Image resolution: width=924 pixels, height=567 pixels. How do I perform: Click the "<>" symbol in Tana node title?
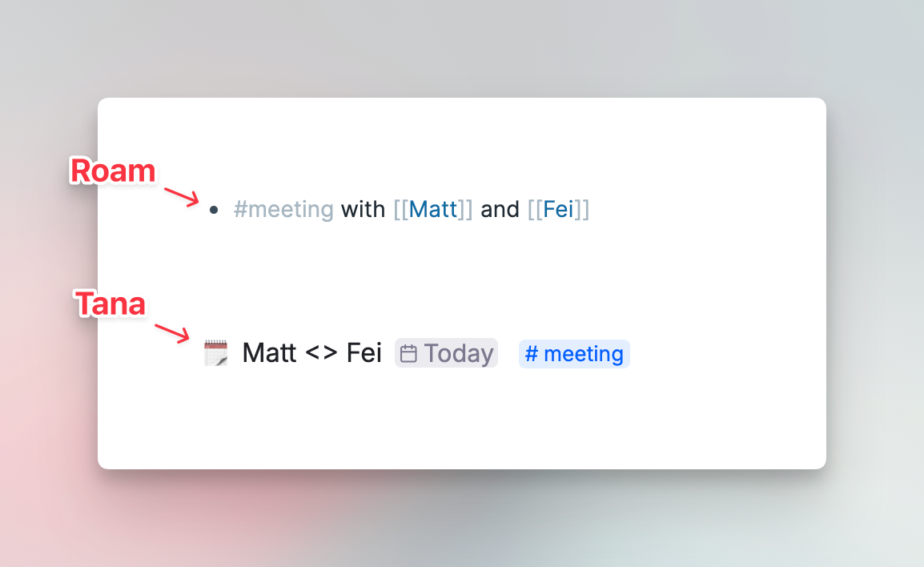pos(321,353)
